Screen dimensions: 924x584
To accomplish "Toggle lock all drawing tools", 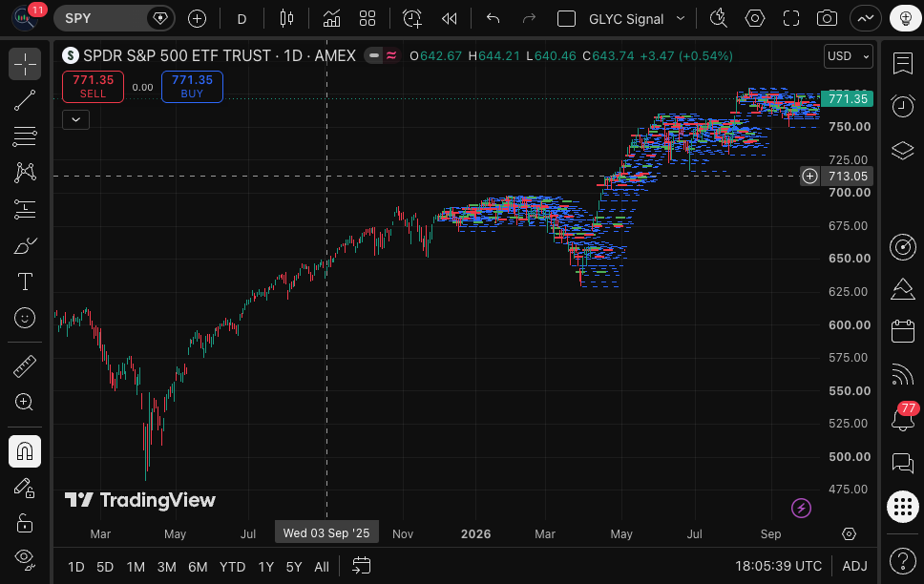I will coord(25,524).
